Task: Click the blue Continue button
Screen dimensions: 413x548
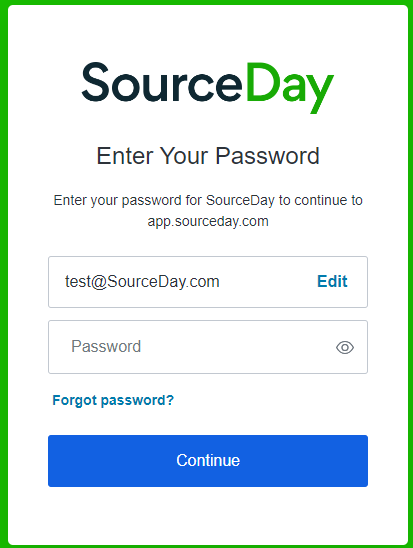Action: coord(208,461)
